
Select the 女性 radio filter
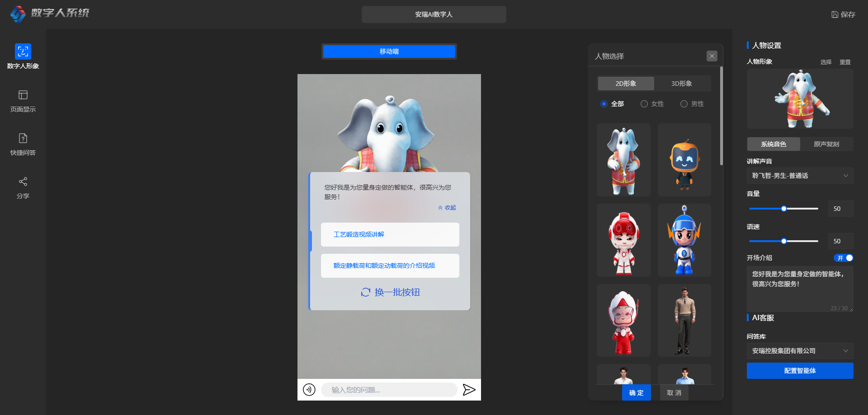coord(644,104)
